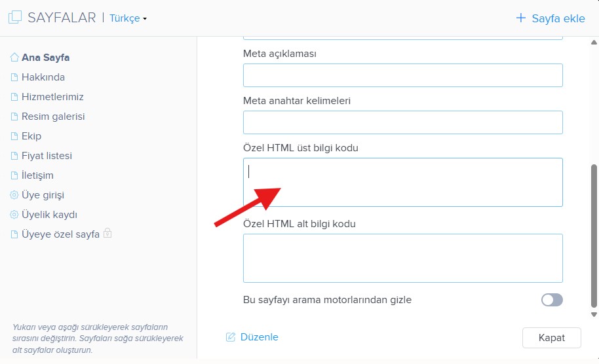Toggle hide page from search engines switch
Image resolution: width=599 pixels, height=364 pixels.
click(x=552, y=300)
